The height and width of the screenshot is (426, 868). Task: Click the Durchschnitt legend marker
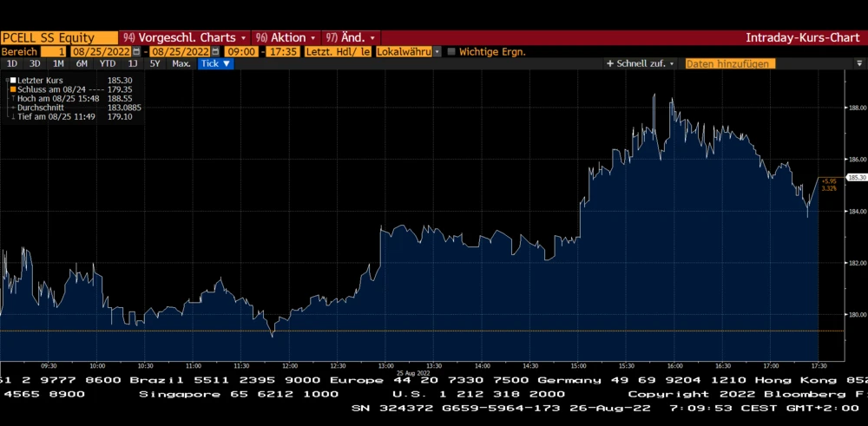13,108
